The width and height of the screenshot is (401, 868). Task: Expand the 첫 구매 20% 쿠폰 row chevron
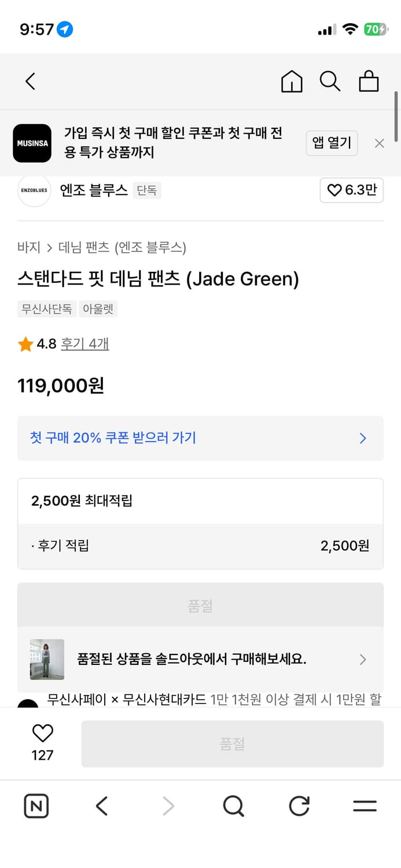coord(363,438)
